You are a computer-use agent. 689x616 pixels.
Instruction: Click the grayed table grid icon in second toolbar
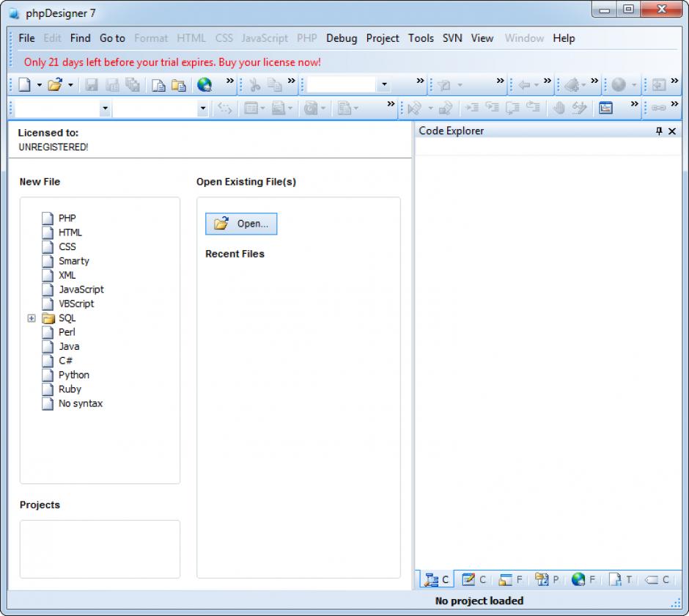pyautogui.click(x=251, y=108)
